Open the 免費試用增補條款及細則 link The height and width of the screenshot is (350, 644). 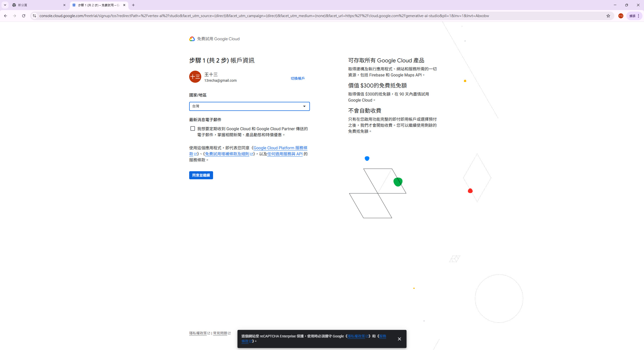[227, 154]
